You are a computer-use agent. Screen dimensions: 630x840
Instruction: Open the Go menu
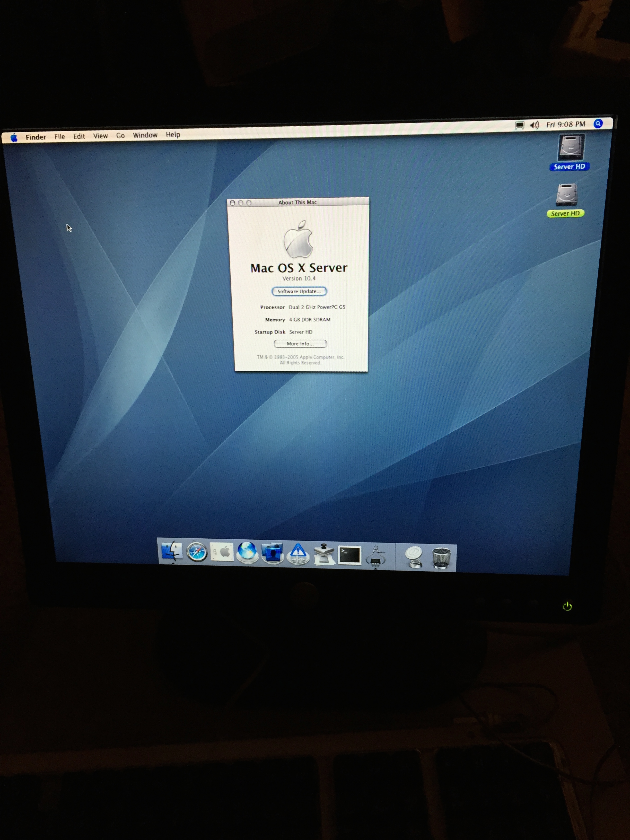[x=120, y=136]
